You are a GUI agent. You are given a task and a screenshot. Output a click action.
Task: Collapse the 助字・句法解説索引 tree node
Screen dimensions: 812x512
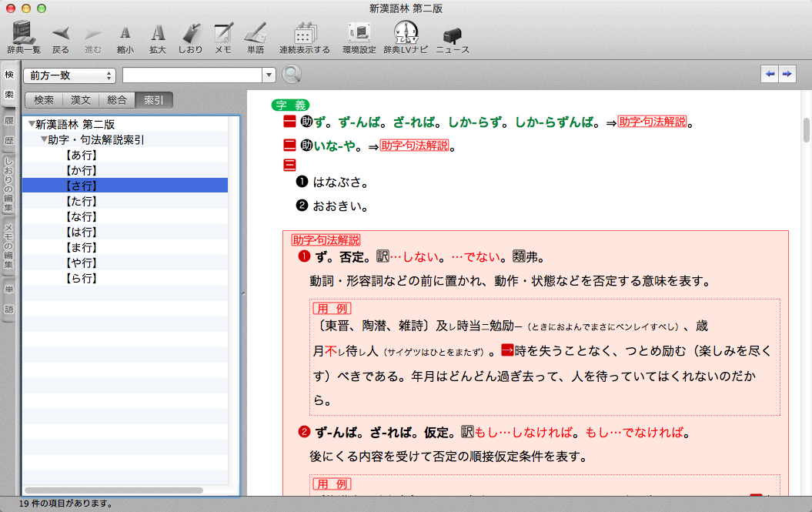pos(44,140)
